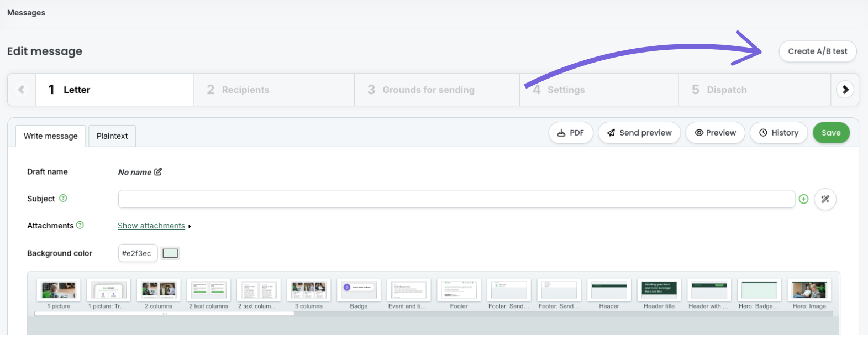
Task: Switch to the Plaintext tab
Action: [112, 136]
